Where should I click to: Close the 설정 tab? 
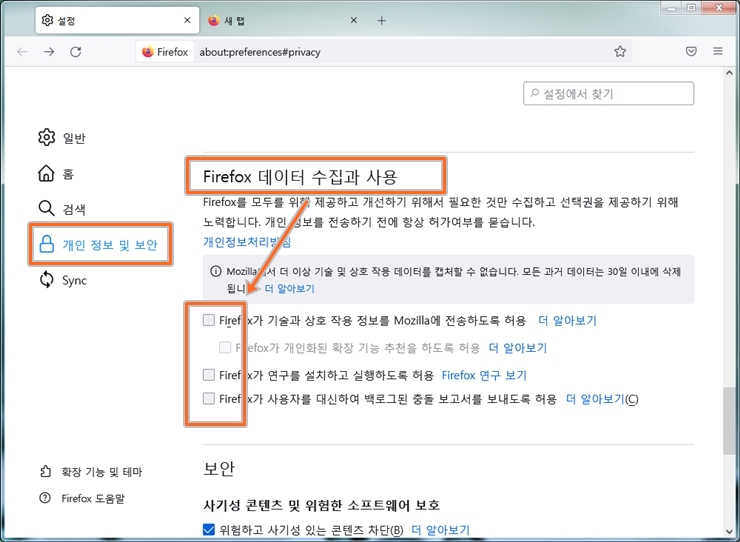187,20
